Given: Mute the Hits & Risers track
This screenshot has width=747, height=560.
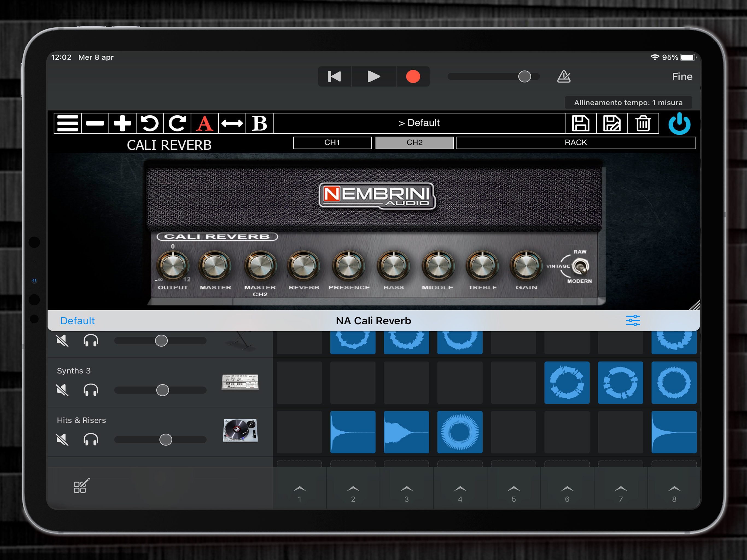Looking at the screenshot, I should (62, 439).
